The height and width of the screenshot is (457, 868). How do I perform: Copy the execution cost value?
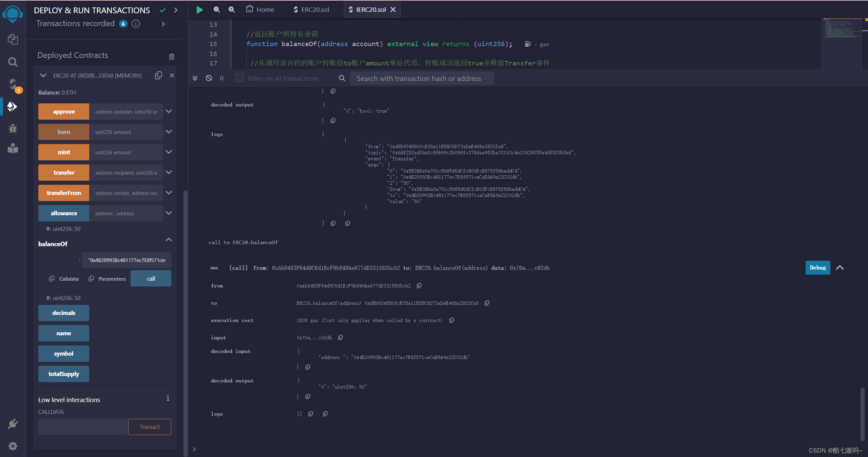[x=451, y=320]
